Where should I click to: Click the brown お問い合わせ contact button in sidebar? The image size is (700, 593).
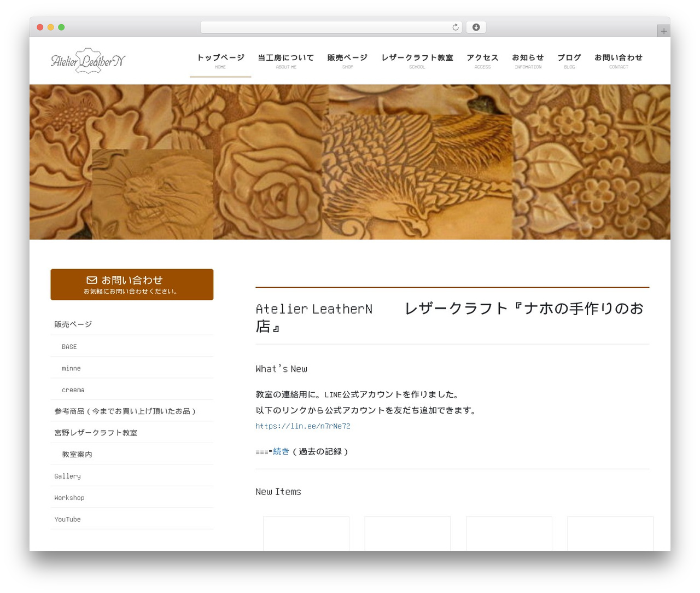click(132, 284)
